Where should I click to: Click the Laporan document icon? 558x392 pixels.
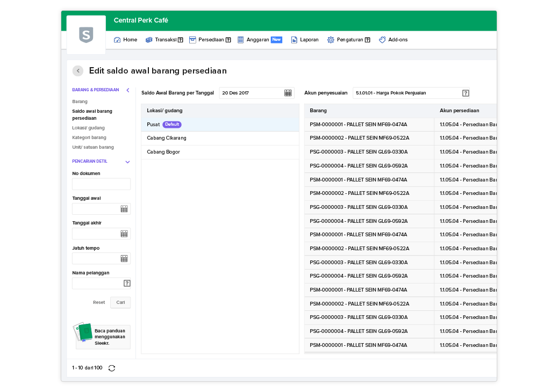pyautogui.click(x=294, y=40)
